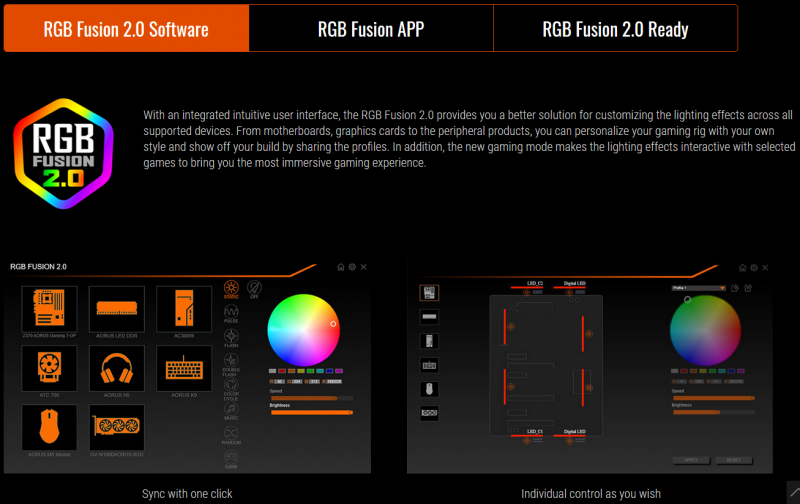The height and width of the screenshot is (504, 800).
Task: Select cyan preset swatch in left window
Action: (320, 371)
